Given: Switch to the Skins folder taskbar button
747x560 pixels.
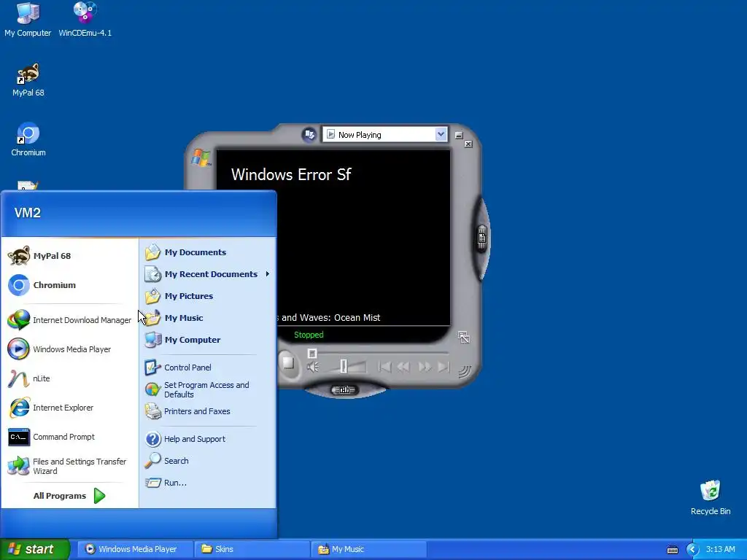Looking at the screenshot, I should pos(252,549).
